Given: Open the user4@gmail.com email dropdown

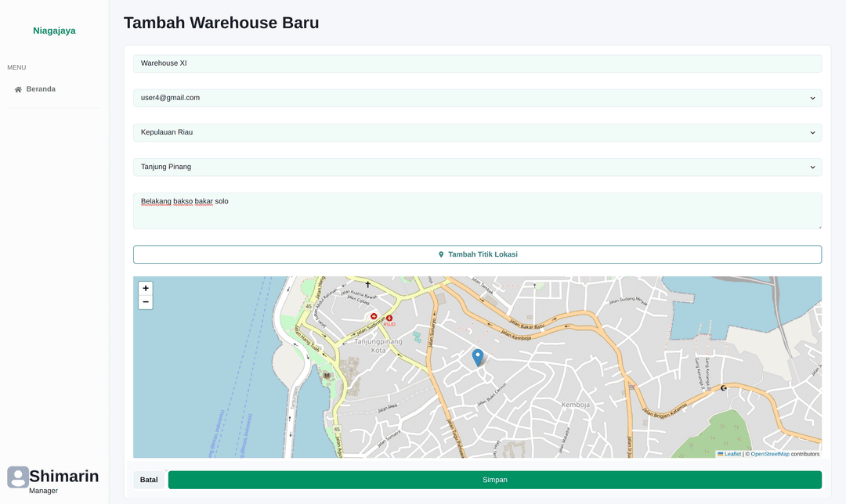Looking at the screenshot, I should [477, 98].
